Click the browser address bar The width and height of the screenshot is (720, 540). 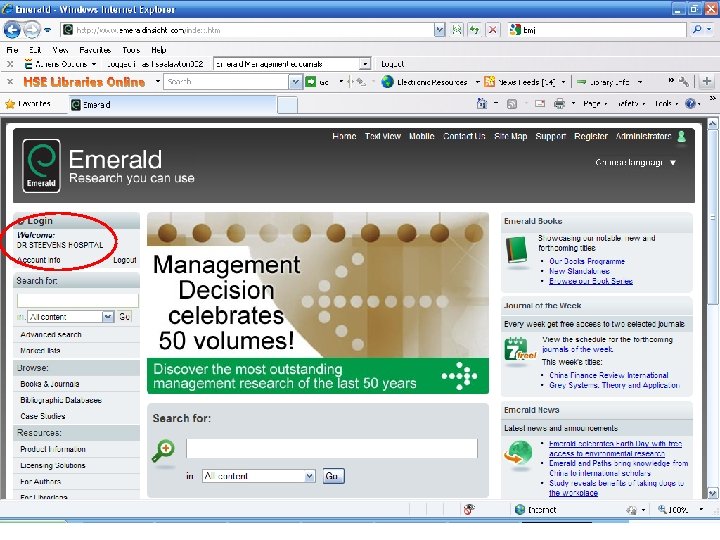pyautogui.click(x=248, y=30)
